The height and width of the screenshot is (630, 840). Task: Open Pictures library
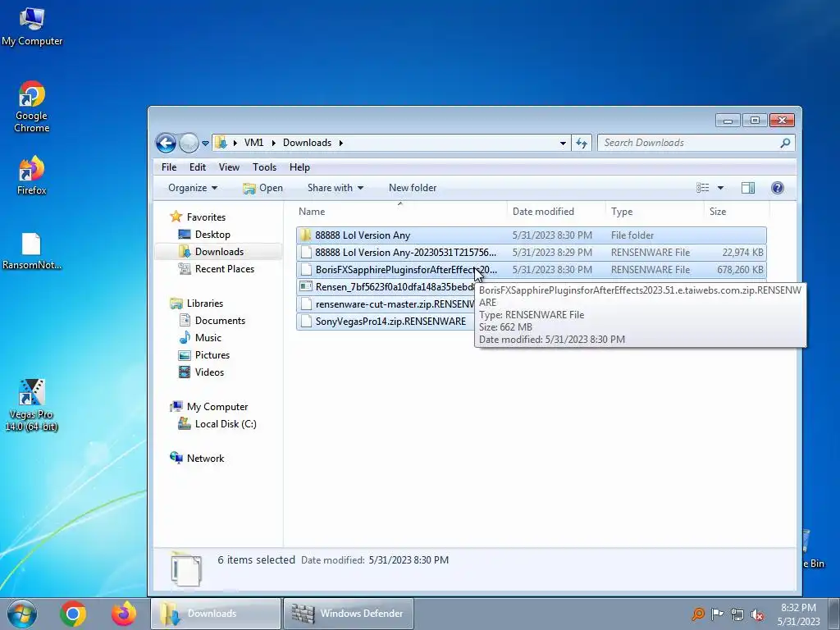click(x=212, y=354)
